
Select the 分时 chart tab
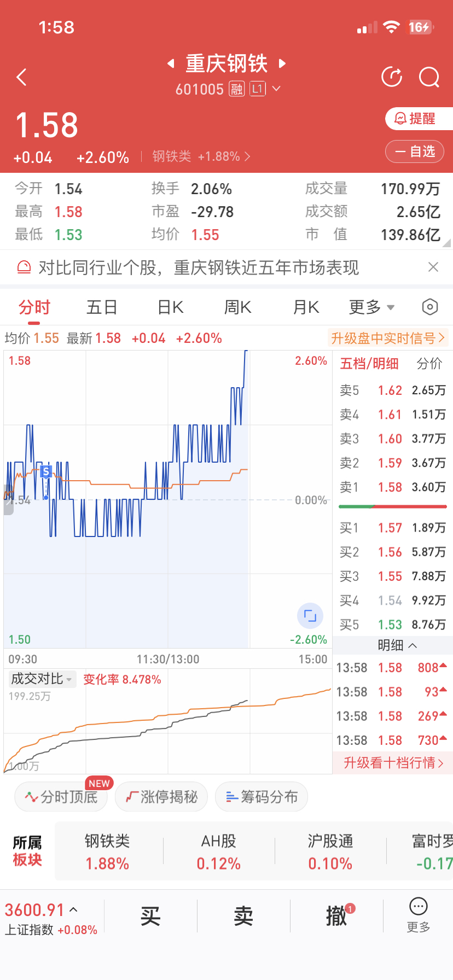34,307
